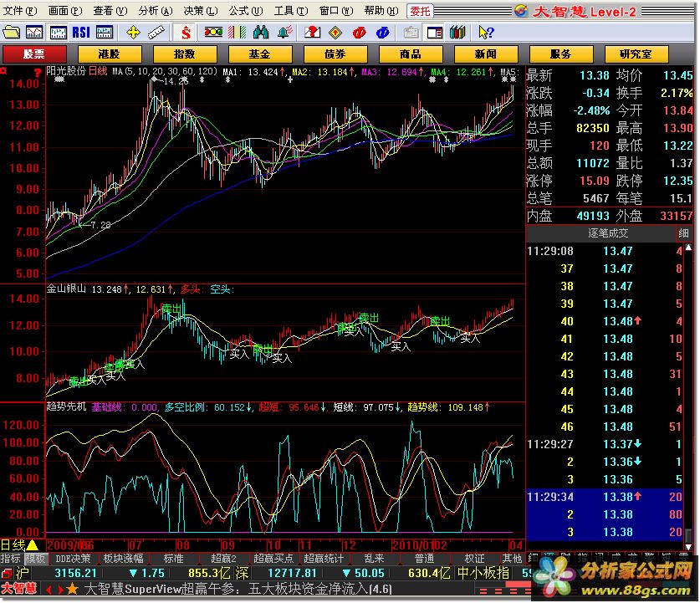Click the chart with question mark icon
700x603 pixels.
[x=312, y=32]
